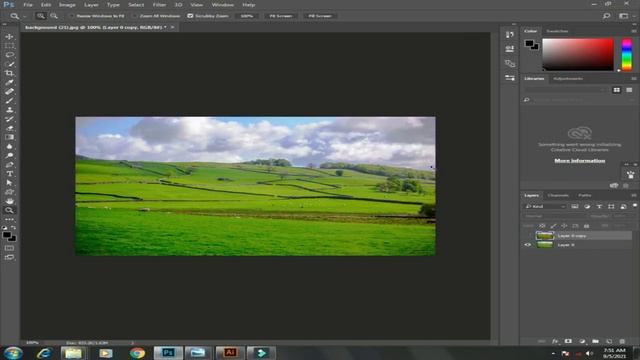Select the Rectangular Marquee tool
Image resolution: width=640 pixels, height=360 pixels.
tap(9, 46)
